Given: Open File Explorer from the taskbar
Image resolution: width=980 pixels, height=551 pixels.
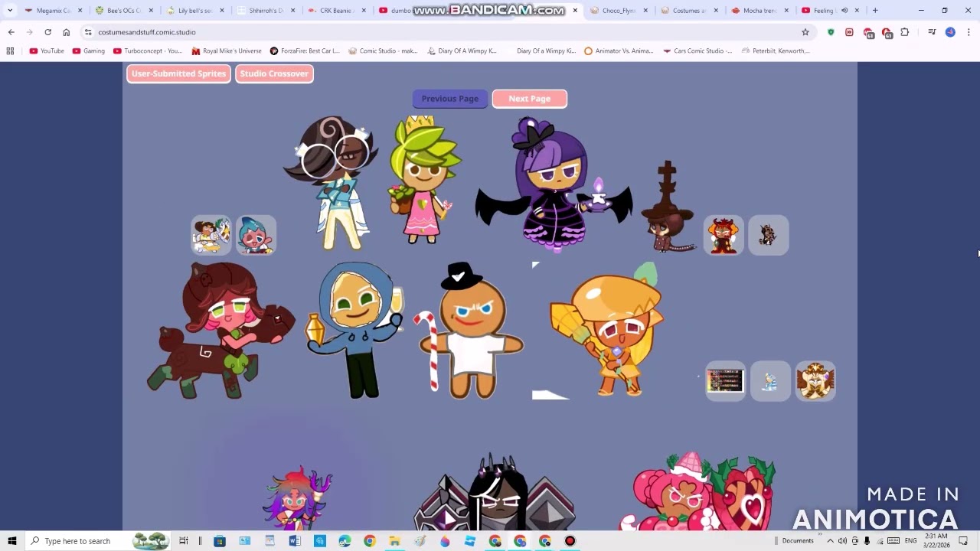Looking at the screenshot, I should pyautogui.click(x=394, y=541).
